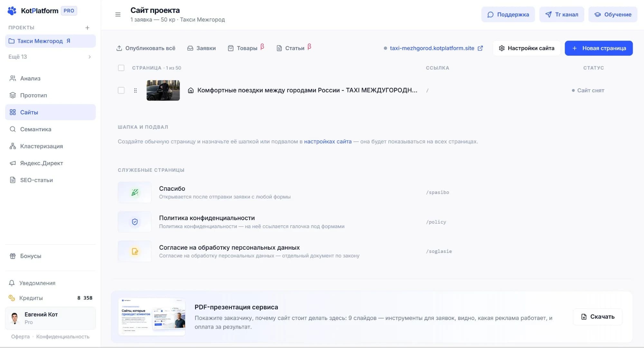Open Настройки сайта
644x348 pixels.
527,48
